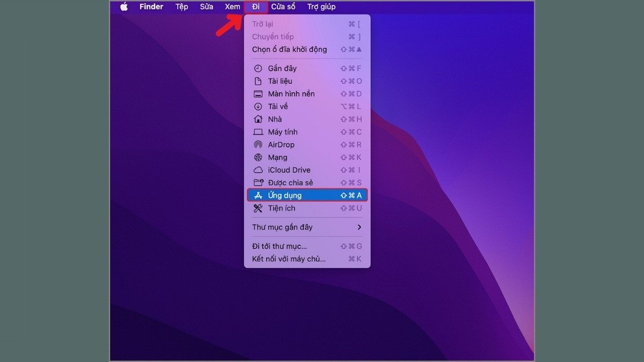
Task: Select the tools icon for Tiện ích
Action: tap(258, 208)
